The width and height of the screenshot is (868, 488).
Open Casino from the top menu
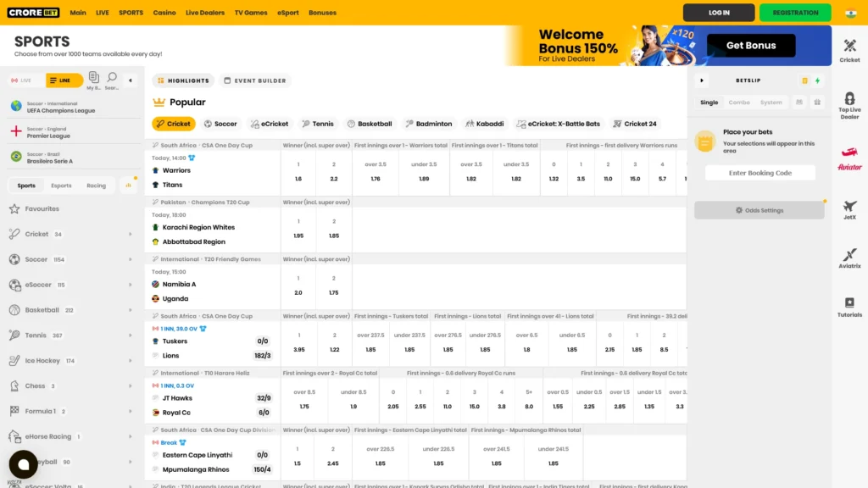pos(164,12)
